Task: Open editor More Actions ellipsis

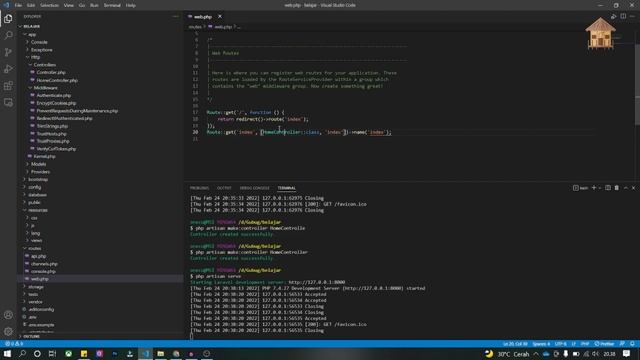Action: pos(632,16)
